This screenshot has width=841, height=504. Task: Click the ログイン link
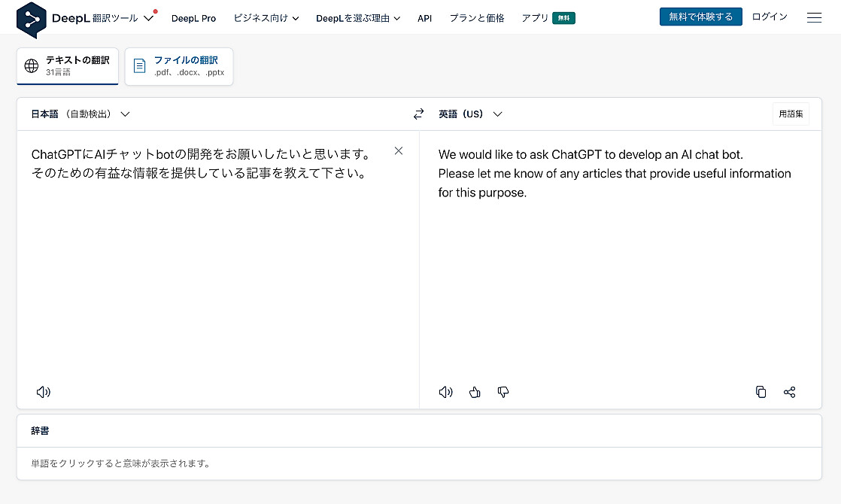pyautogui.click(x=769, y=17)
